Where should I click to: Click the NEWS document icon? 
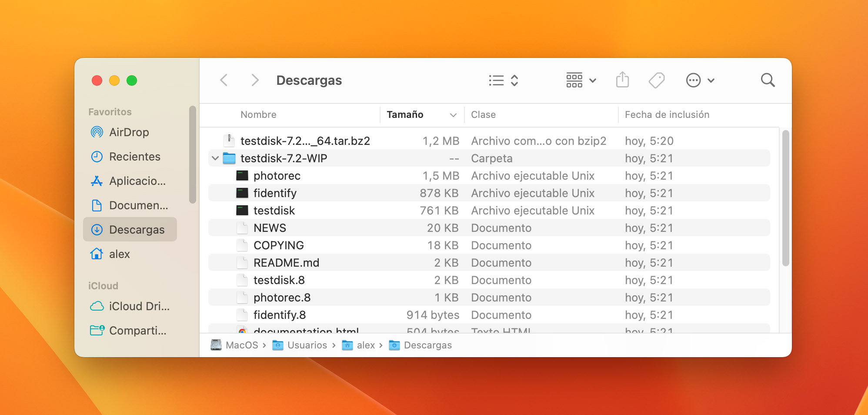pyautogui.click(x=242, y=228)
